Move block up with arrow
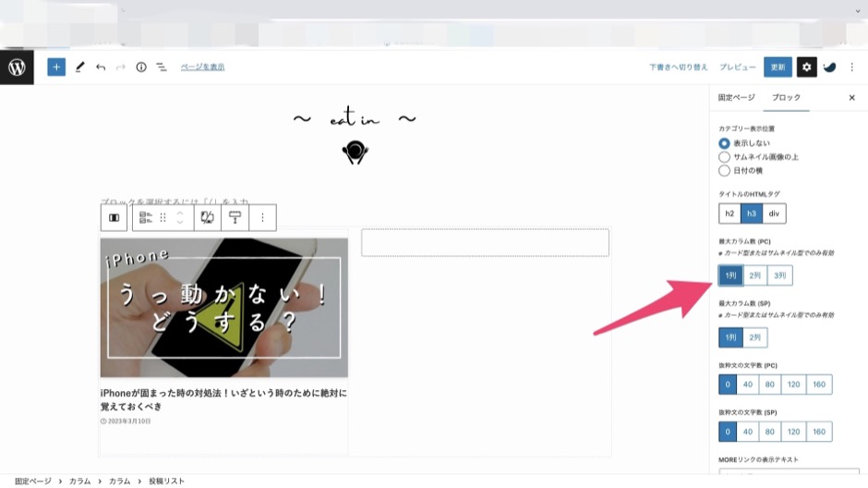 coord(180,213)
